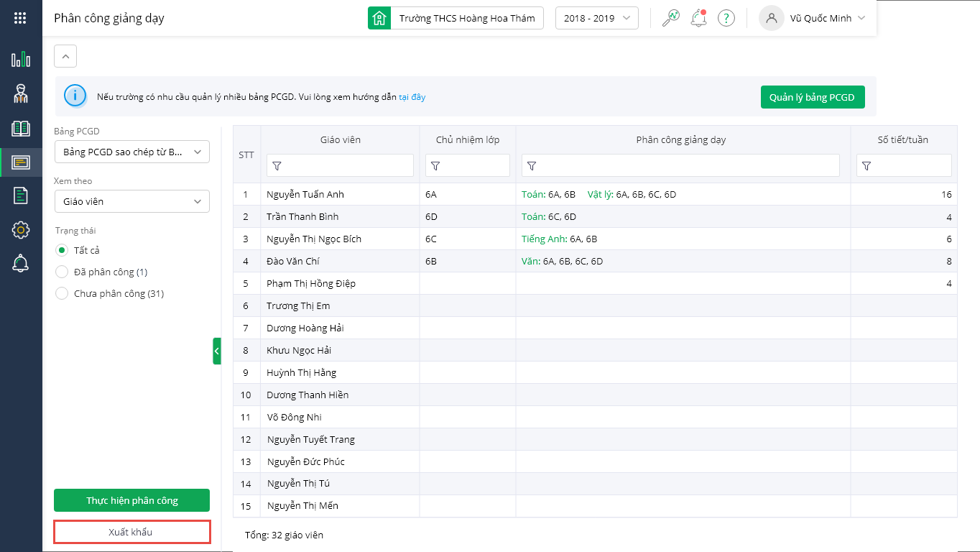Open the help question mark icon
This screenshot has height=552, width=980.
click(726, 18)
